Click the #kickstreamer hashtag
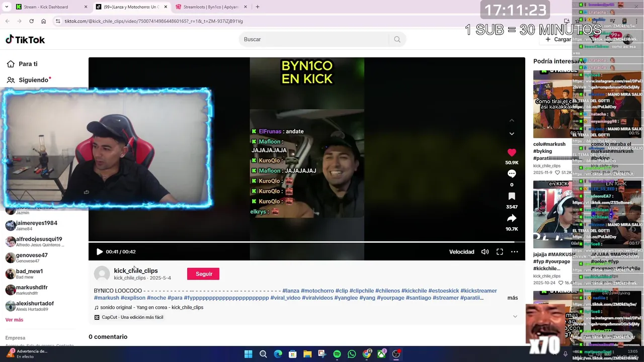 478,291
